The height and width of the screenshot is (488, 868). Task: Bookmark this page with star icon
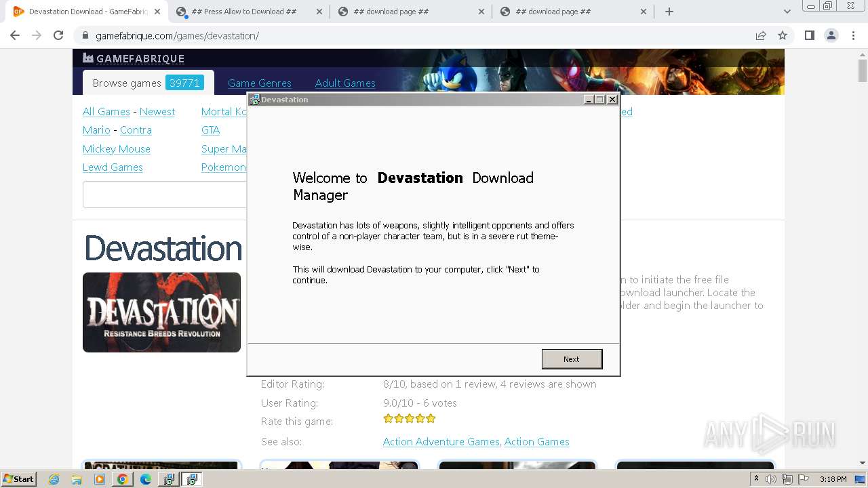pyautogui.click(x=783, y=36)
